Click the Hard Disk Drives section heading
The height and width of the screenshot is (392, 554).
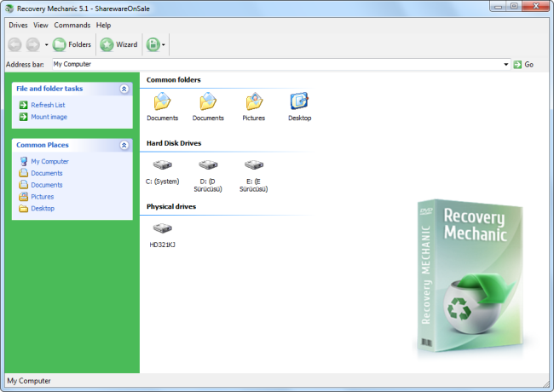(x=174, y=143)
